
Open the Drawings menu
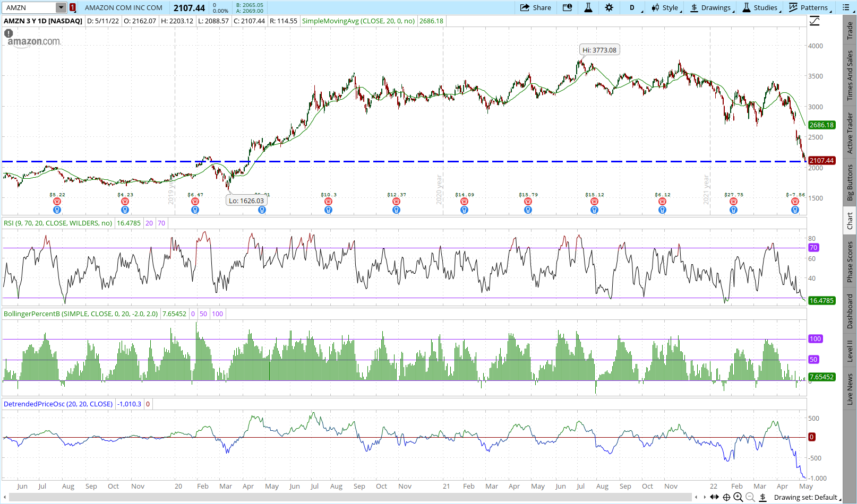point(710,7)
